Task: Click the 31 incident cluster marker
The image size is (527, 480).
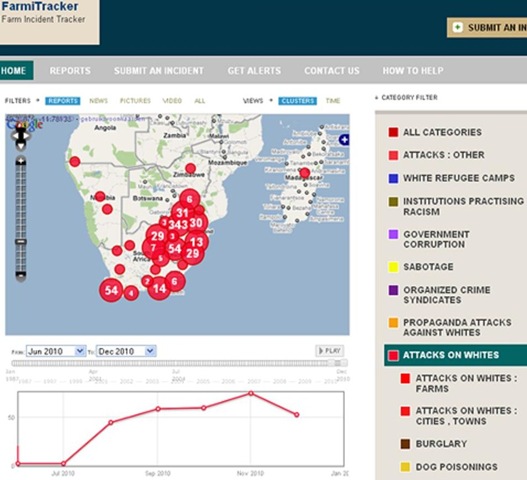Action: (182, 213)
